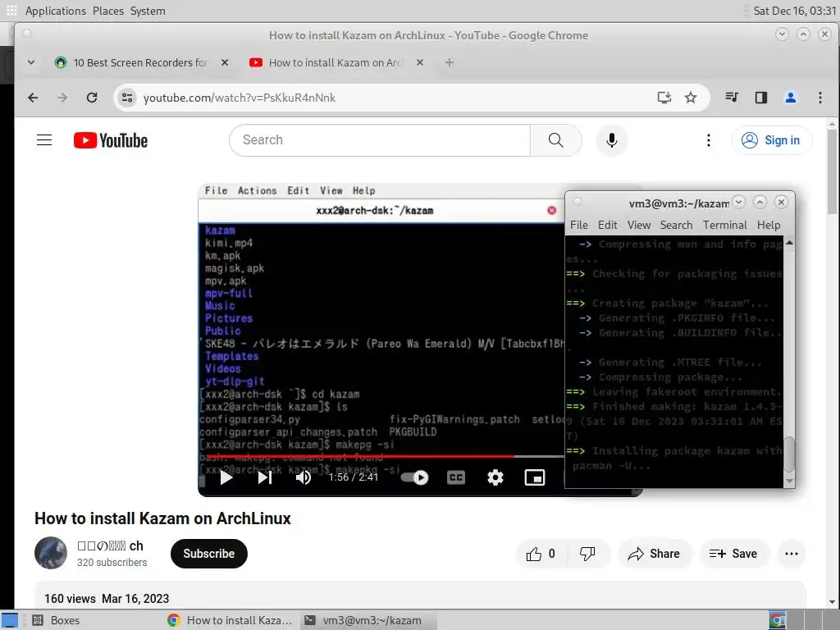Screen dimensions: 840x630
Task: Open terminal Search menu
Action: pos(676,225)
